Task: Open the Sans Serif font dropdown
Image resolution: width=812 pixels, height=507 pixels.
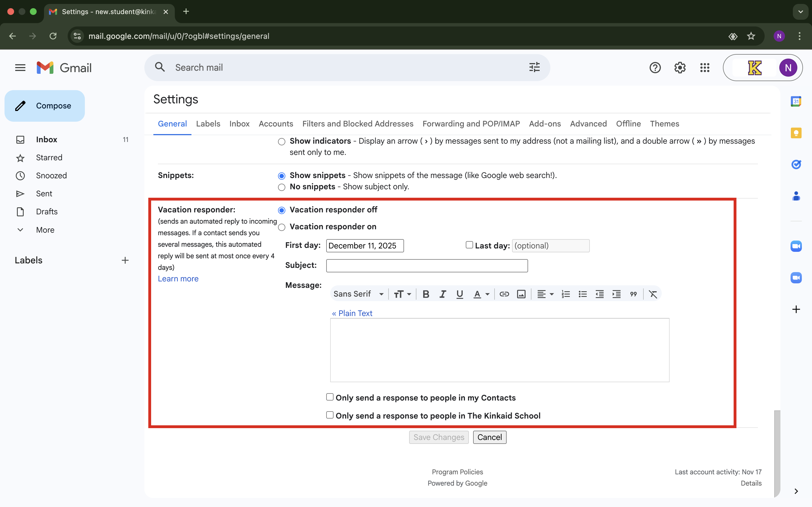Action: (358, 294)
